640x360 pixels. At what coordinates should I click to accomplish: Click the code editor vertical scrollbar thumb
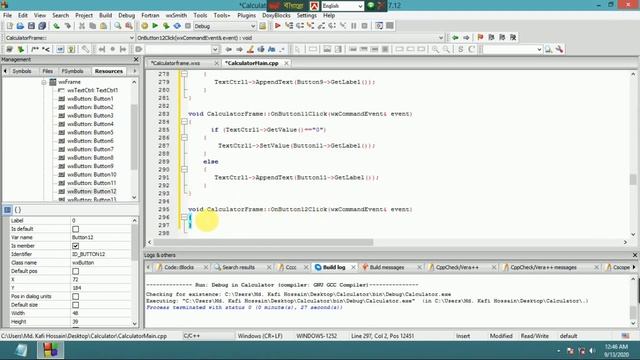point(633,179)
